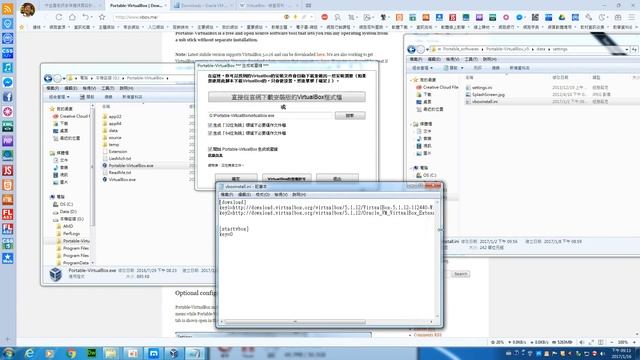Image resolution: width=640 pixels, height=360 pixels.
Task: Go back in Portable-VirtualBox Explorer window
Action: tap(48, 78)
